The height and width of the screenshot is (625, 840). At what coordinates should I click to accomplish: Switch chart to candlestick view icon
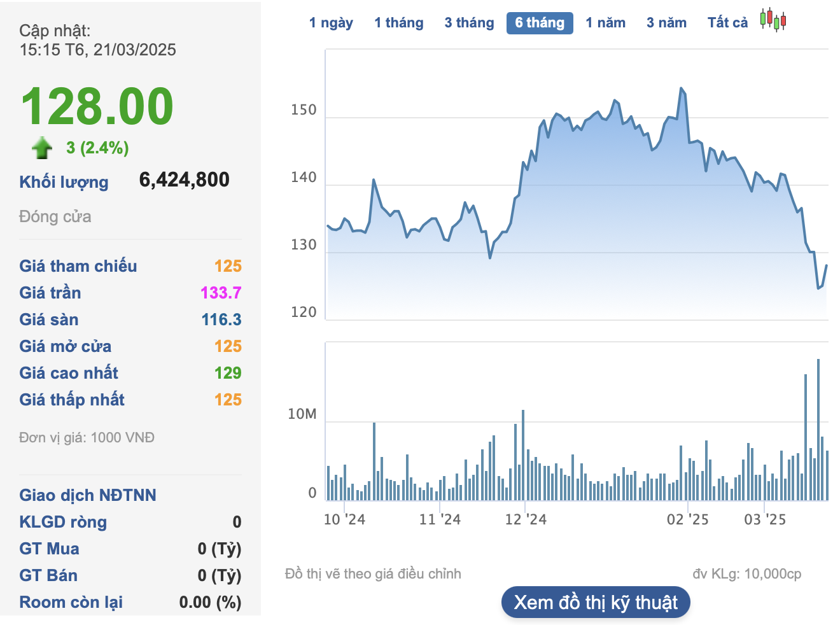[x=773, y=20]
